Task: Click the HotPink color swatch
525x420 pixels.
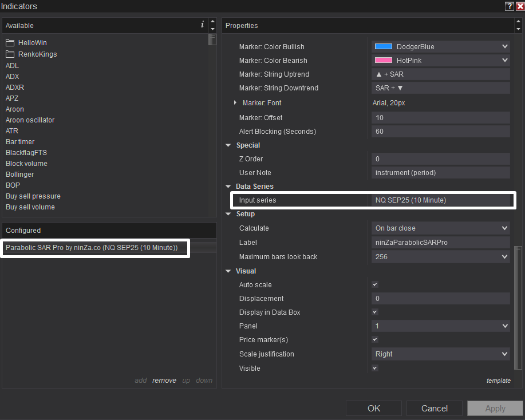Action: [x=384, y=60]
